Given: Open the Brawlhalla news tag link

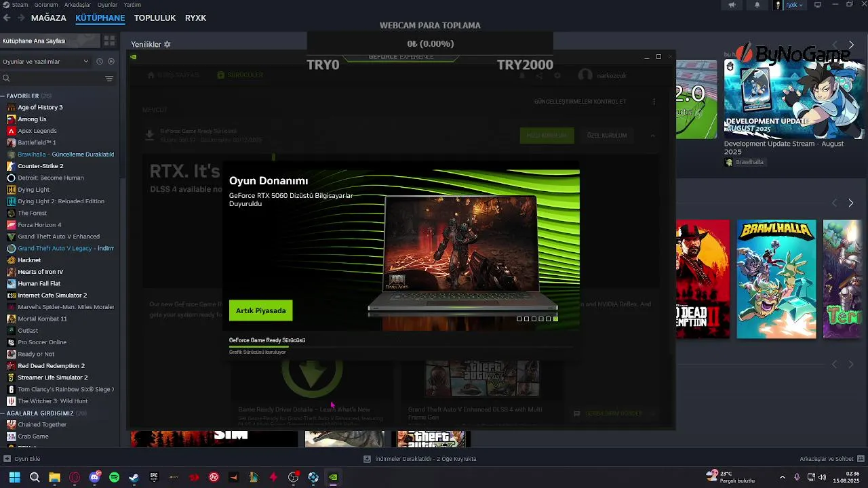Looking at the screenshot, I should coord(745,163).
